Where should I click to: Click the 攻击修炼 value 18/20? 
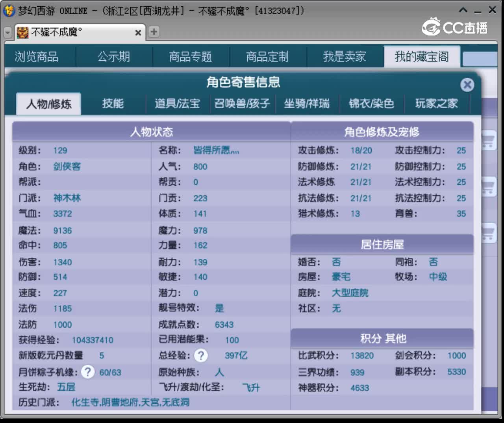[x=361, y=150]
